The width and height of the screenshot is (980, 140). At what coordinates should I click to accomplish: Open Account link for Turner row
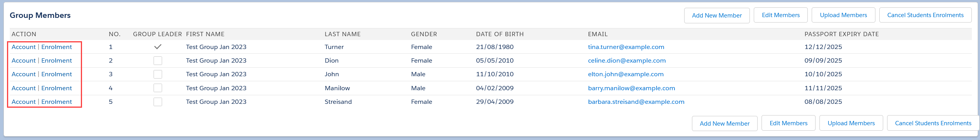(x=24, y=47)
